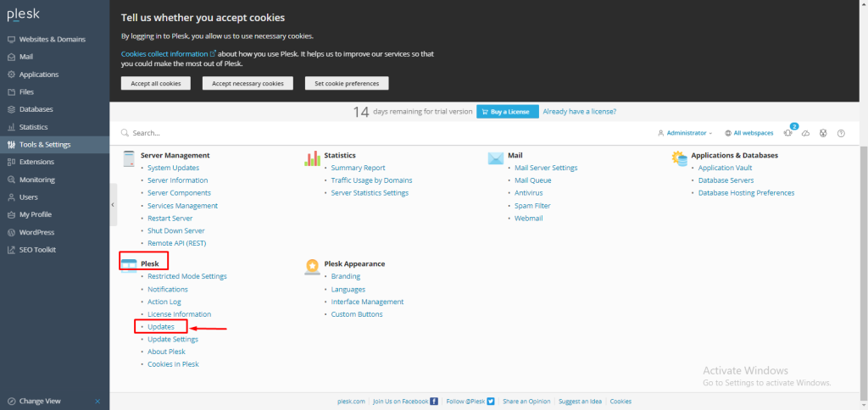Viewport: 868px width, 410px height.
Task: Open the Updates link under Plesk
Action: click(161, 327)
